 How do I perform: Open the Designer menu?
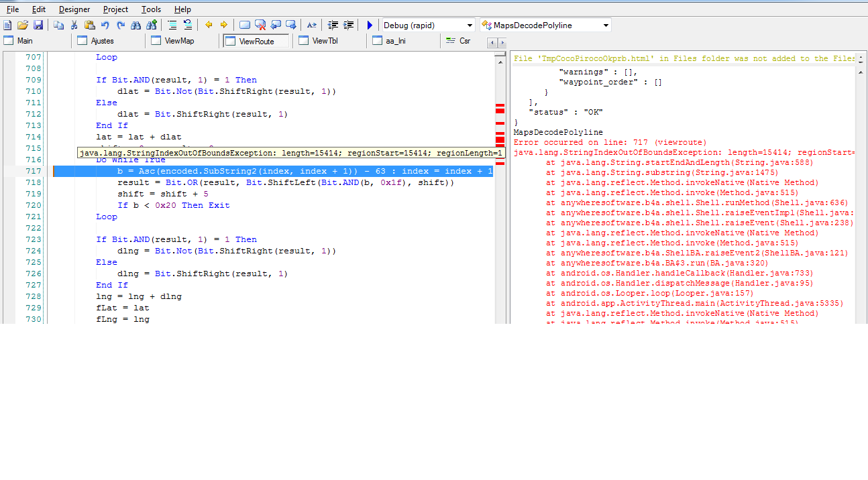pyautogui.click(x=74, y=9)
